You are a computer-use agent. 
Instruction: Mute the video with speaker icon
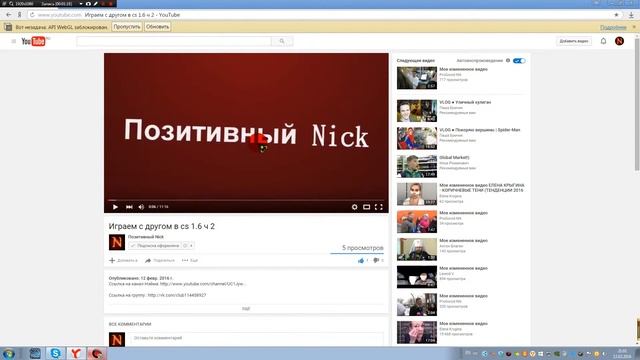[141, 207]
